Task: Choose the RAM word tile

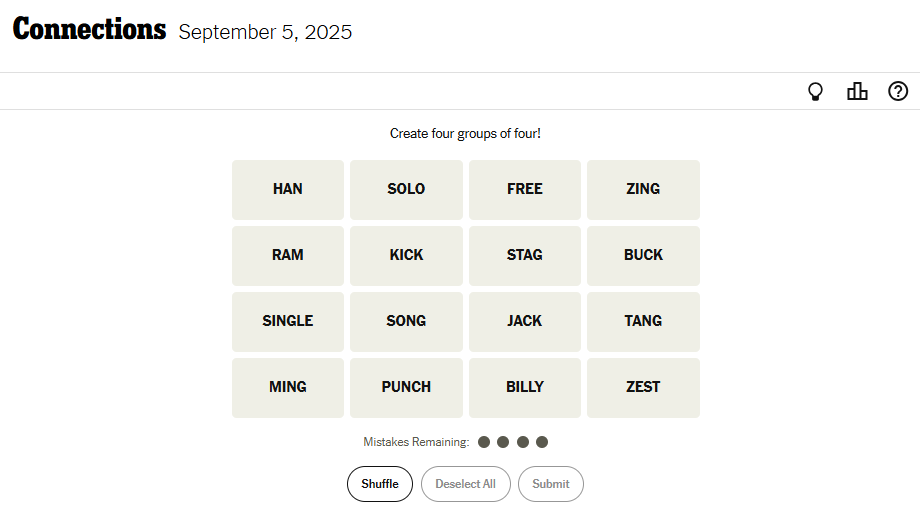Action: click(288, 255)
